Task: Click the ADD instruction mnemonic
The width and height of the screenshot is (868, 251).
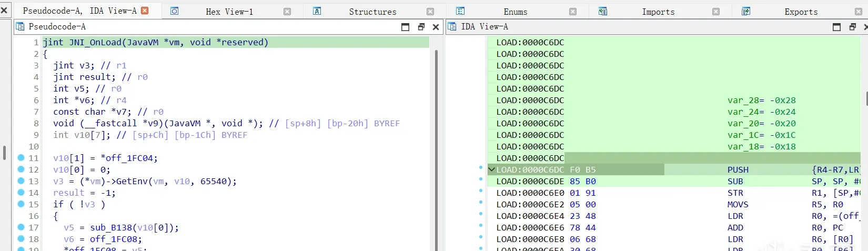Action: (735, 227)
